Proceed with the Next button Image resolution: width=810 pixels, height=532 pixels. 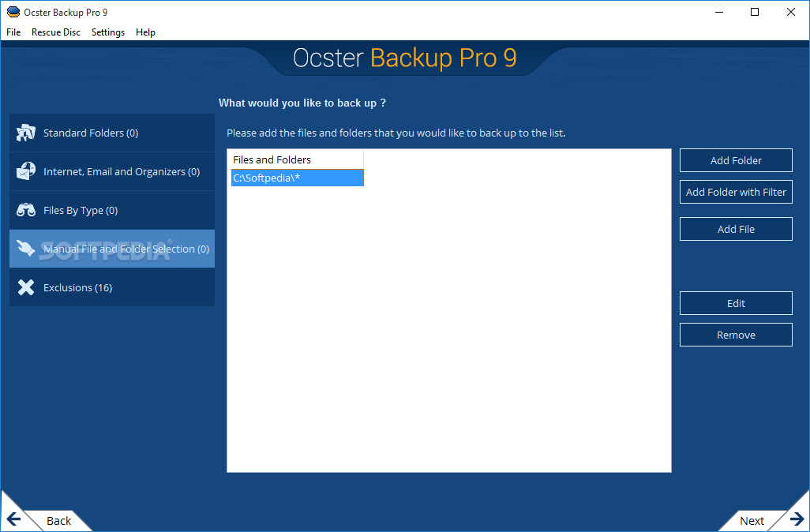pyautogui.click(x=752, y=521)
